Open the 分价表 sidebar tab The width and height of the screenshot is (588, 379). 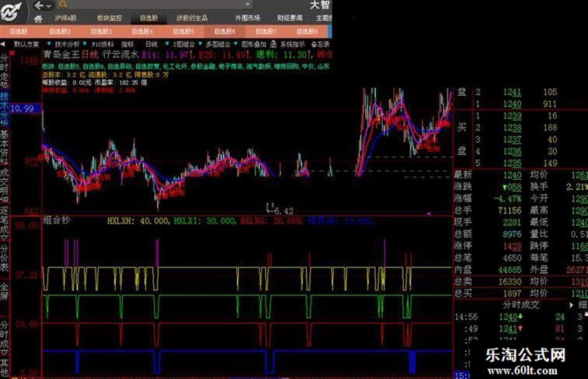[x=4, y=258]
